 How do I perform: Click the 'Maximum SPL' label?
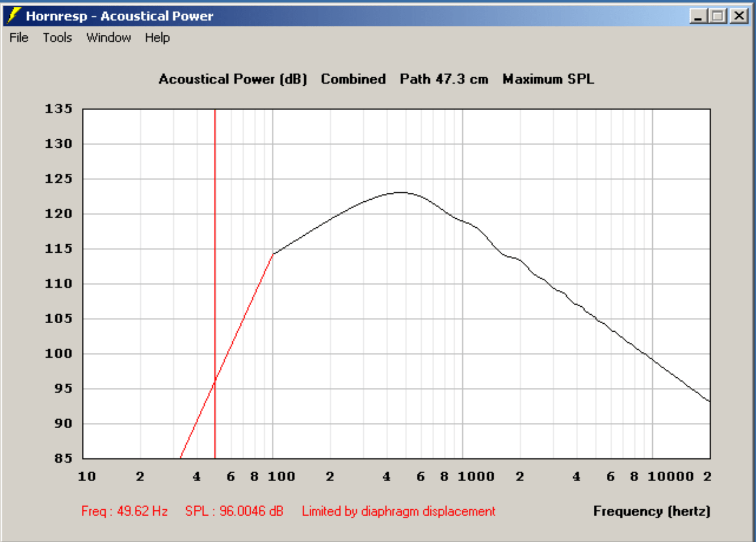548,79
